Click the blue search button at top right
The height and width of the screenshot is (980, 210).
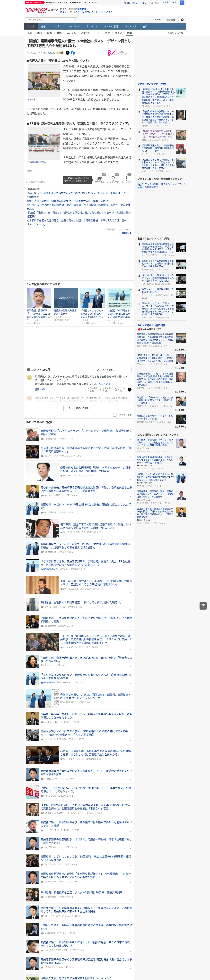(x=182, y=3)
